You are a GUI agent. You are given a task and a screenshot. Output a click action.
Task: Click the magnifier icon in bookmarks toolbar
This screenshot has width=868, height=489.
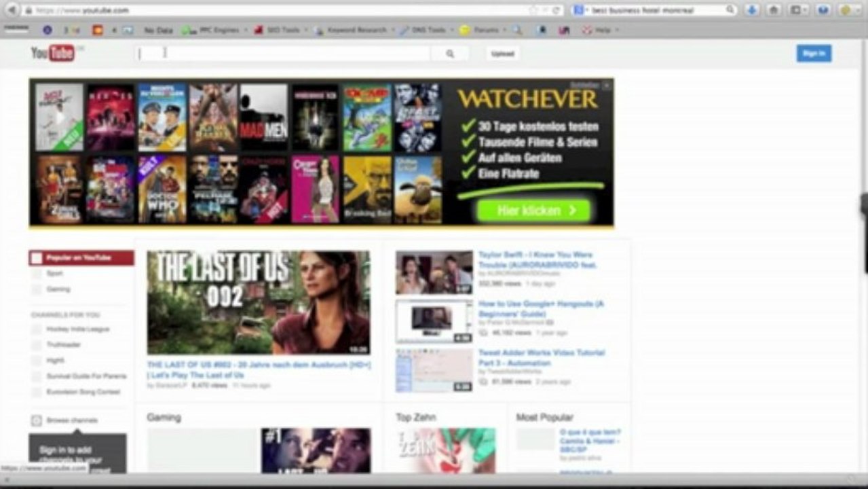click(518, 30)
